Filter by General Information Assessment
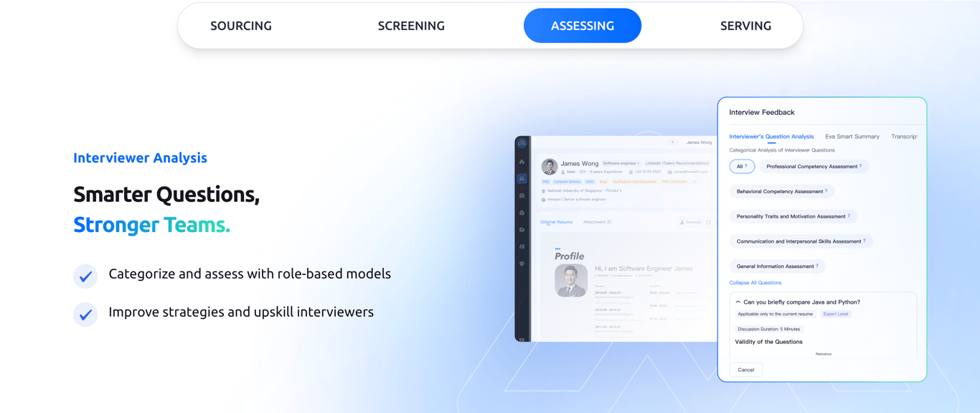Image resolution: width=980 pixels, height=413 pixels. [778, 266]
